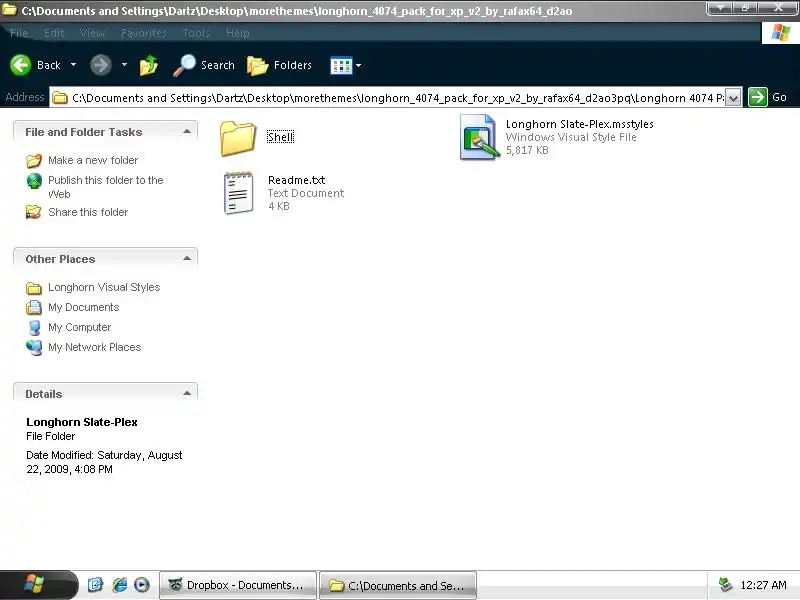Click the Share this folder icon
800x600 pixels.
point(34,212)
